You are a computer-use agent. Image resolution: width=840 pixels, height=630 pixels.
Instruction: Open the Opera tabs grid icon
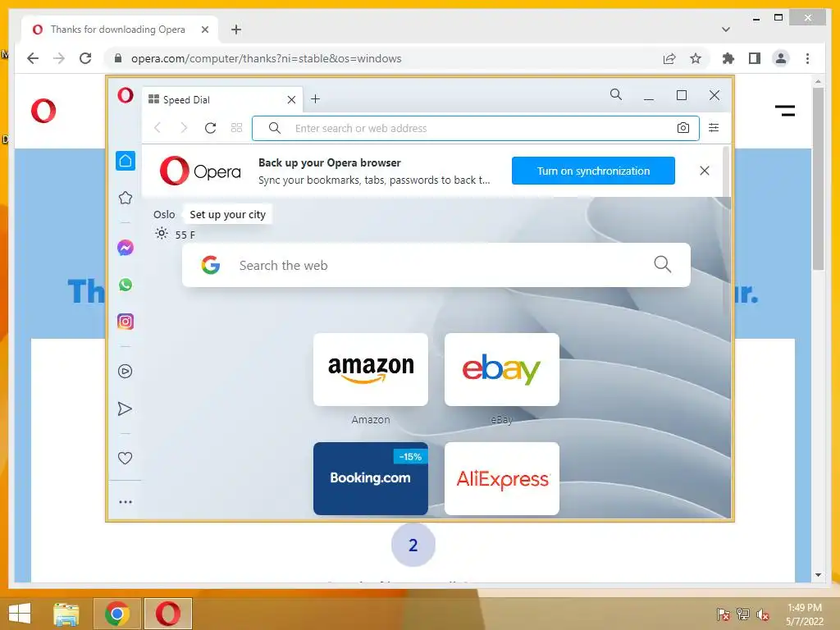pyautogui.click(x=237, y=127)
